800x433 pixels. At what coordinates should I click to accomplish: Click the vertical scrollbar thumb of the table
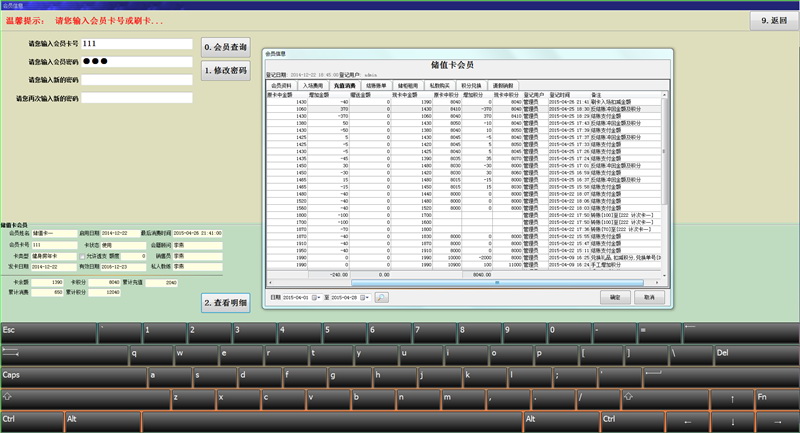point(664,151)
